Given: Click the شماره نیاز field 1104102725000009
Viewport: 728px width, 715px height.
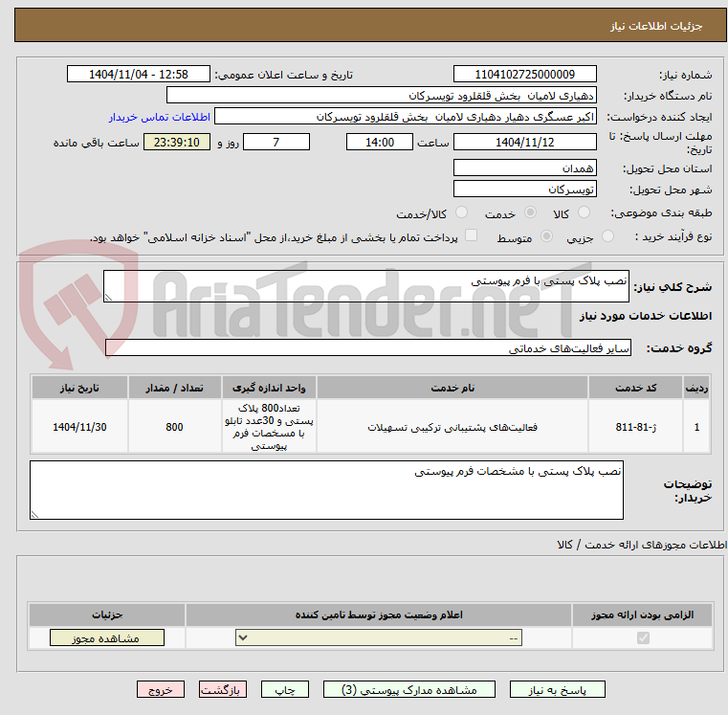Looking at the screenshot, I should point(524,75).
